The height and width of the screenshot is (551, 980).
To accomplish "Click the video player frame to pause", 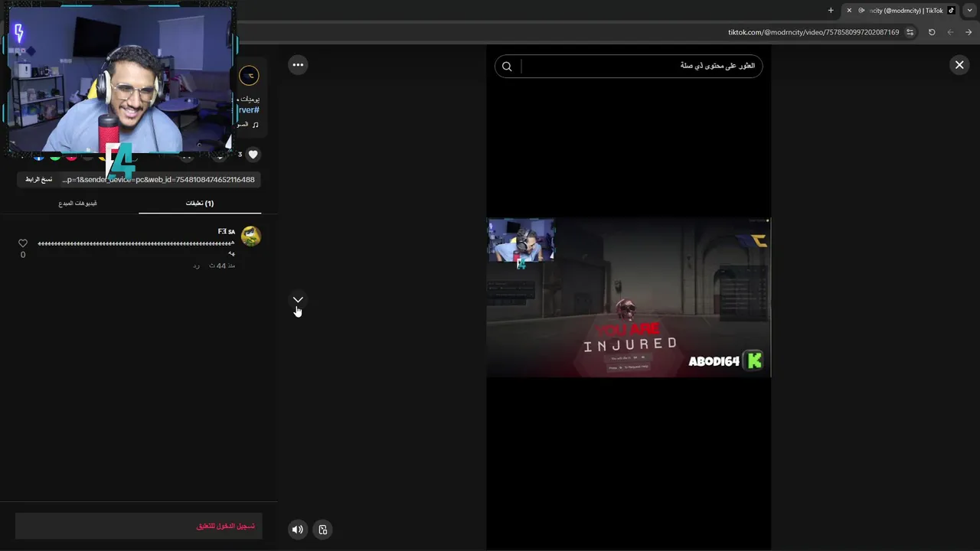I will [x=628, y=298].
